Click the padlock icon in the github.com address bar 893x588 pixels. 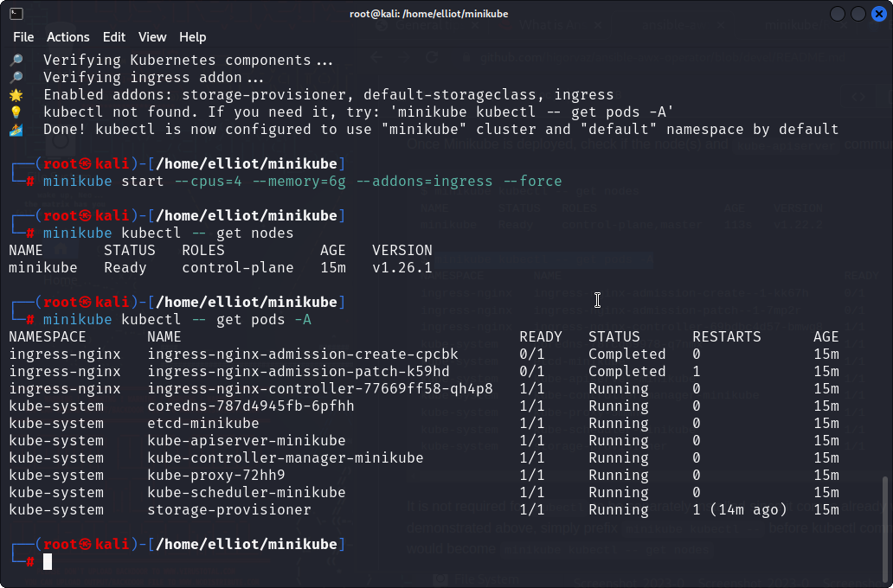tap(467, 56)
